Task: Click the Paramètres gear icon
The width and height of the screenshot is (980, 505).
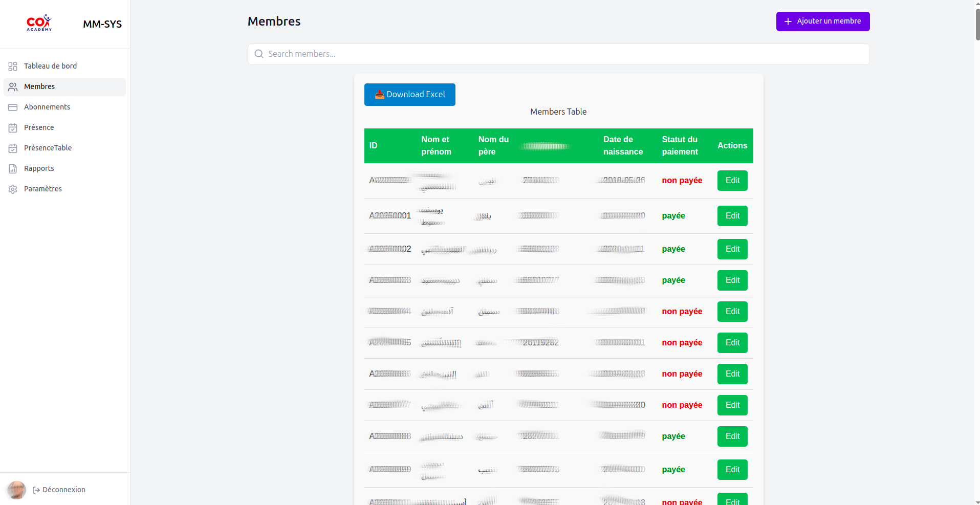Action: pyautogui.click(x=13, y=189)
